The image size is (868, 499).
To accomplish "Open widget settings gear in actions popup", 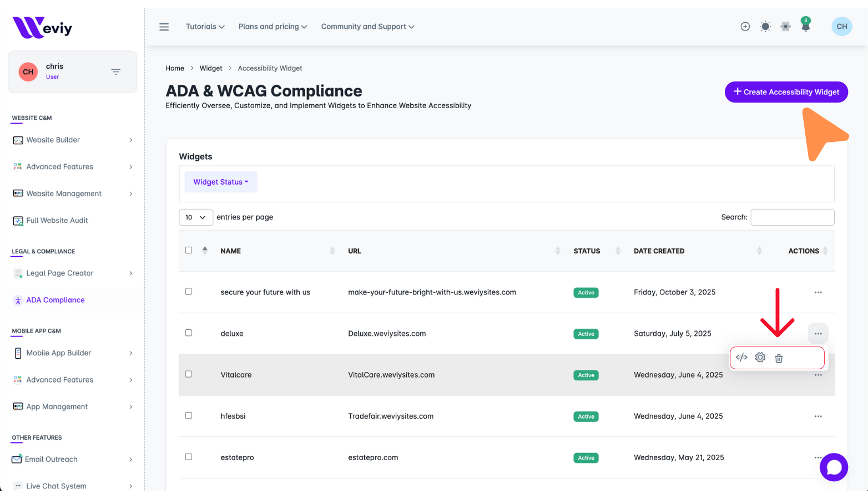I will 760,358.
